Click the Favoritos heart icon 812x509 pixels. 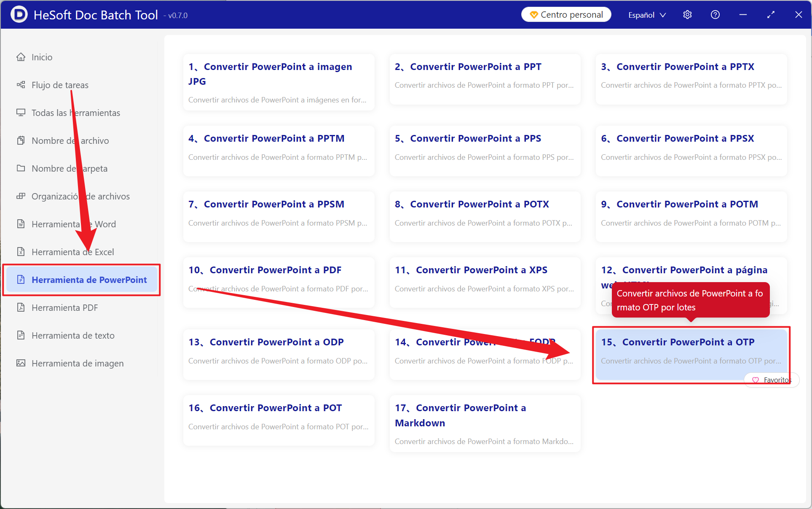756,380
